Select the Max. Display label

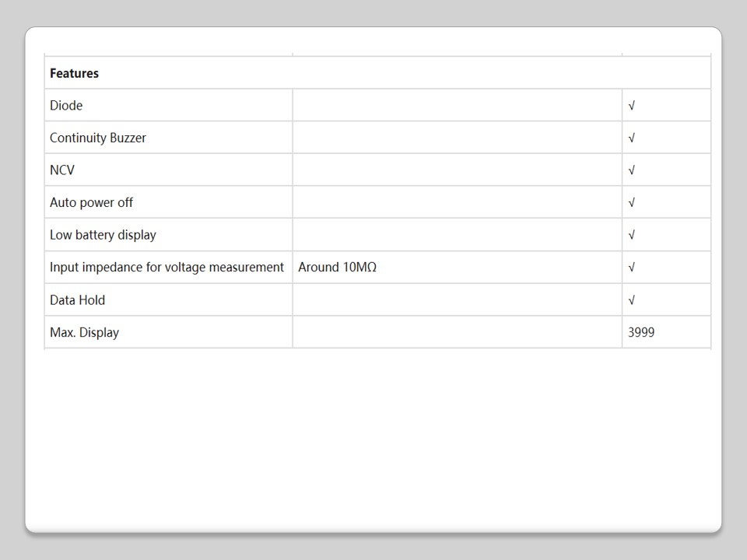[84, 332]
